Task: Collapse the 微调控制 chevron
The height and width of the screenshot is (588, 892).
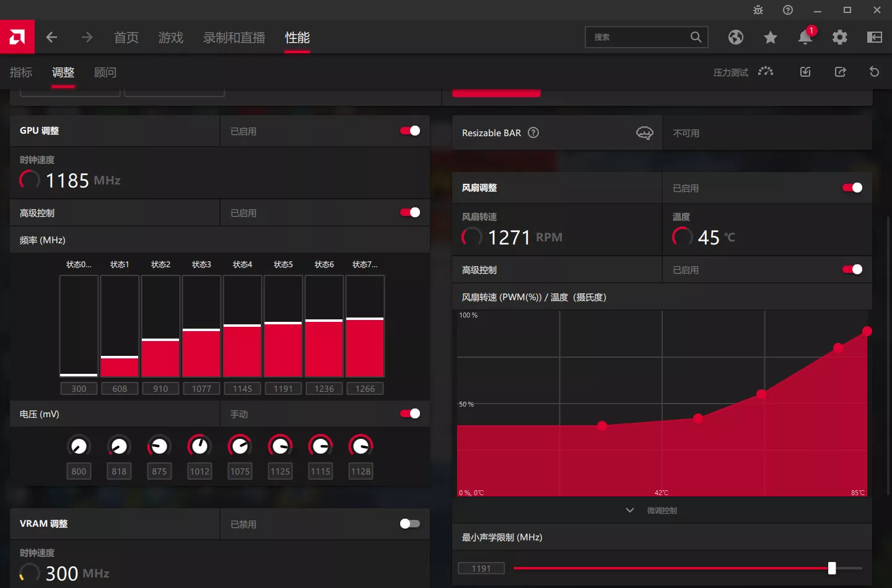Action: pyautogui.click(x=630, y=510)
